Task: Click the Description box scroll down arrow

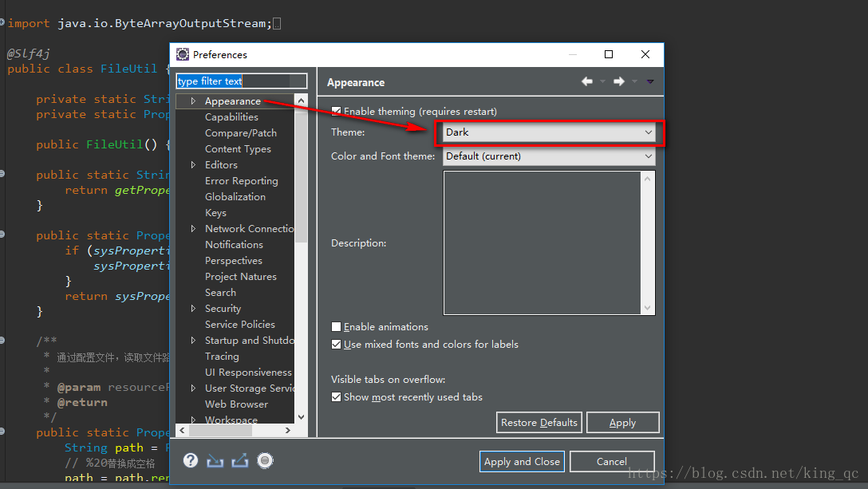Action: pos(648,308)
